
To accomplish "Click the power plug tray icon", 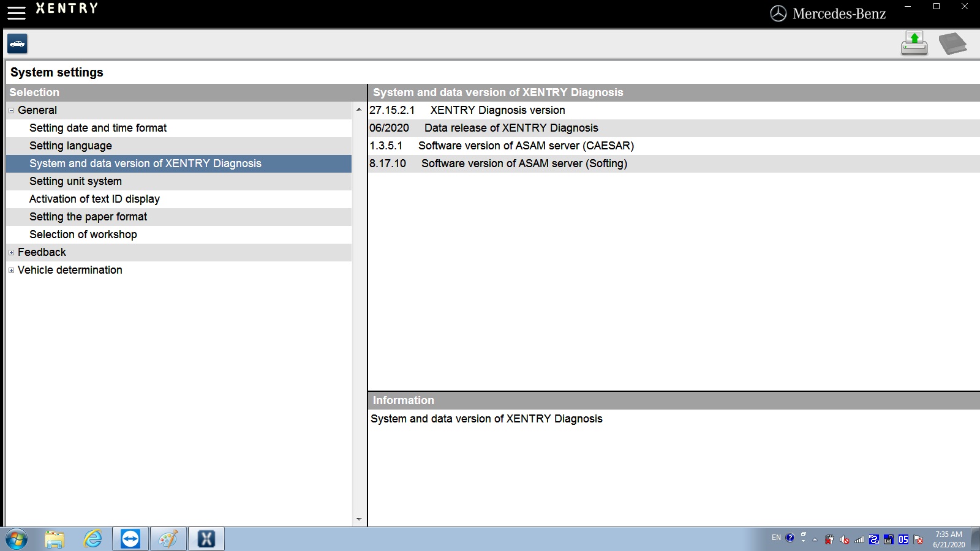I will (829, 540).
